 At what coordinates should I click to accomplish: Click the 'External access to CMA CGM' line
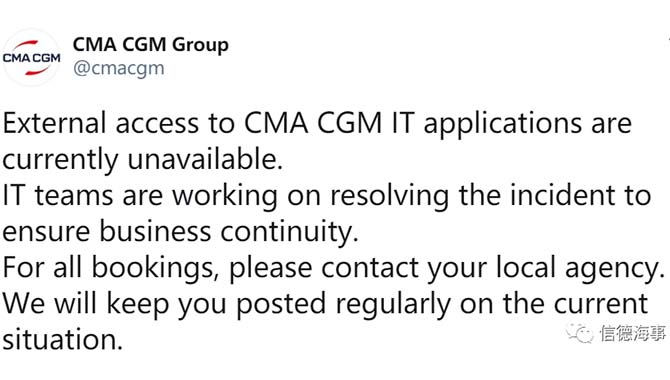click(317, 124)
